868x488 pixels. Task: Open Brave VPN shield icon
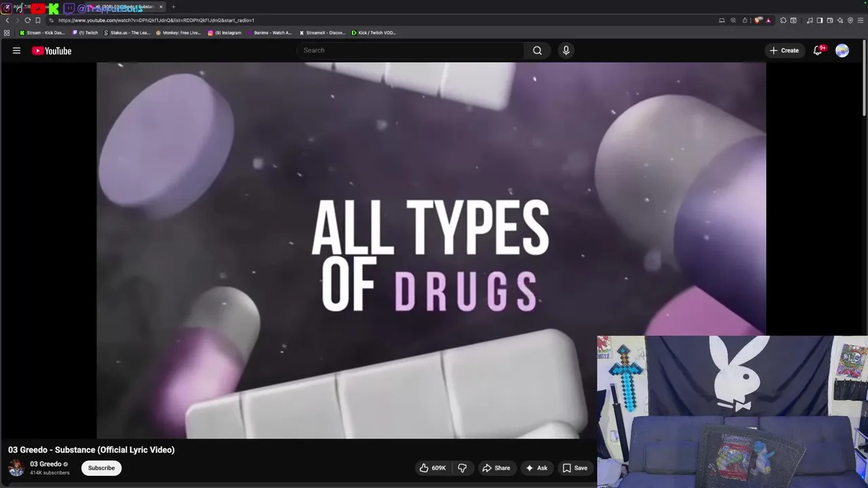point(850,20)
